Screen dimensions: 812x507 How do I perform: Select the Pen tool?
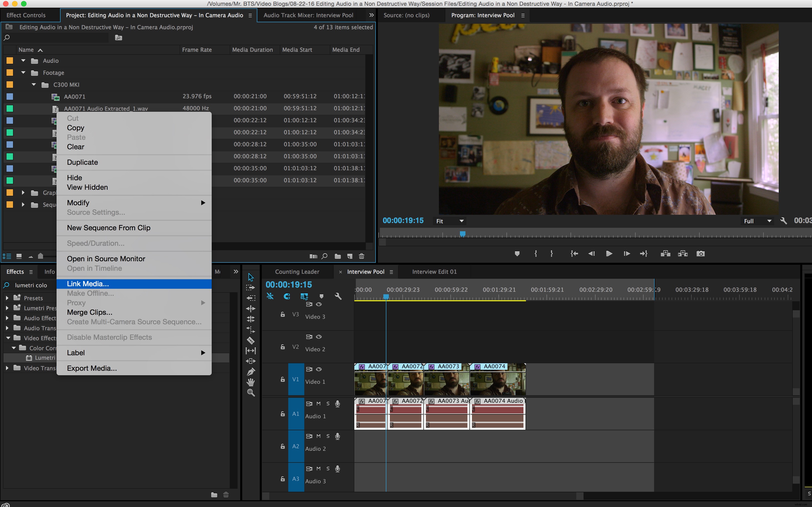(251, 371)
